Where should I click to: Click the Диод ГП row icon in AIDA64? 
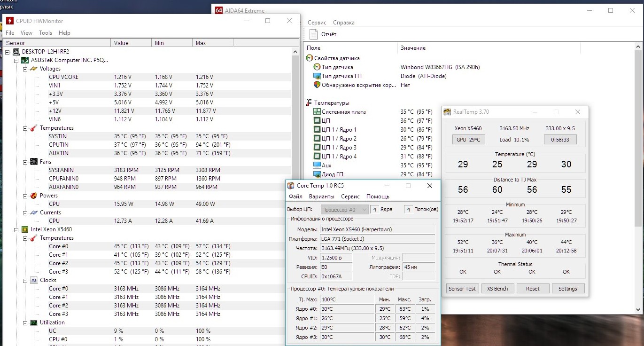(x=317, y=174)
